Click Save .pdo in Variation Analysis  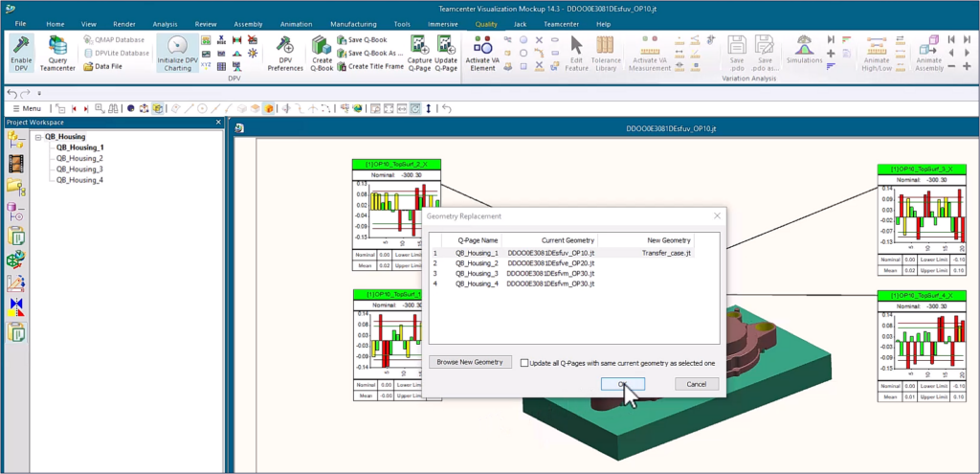click(736, 54)
